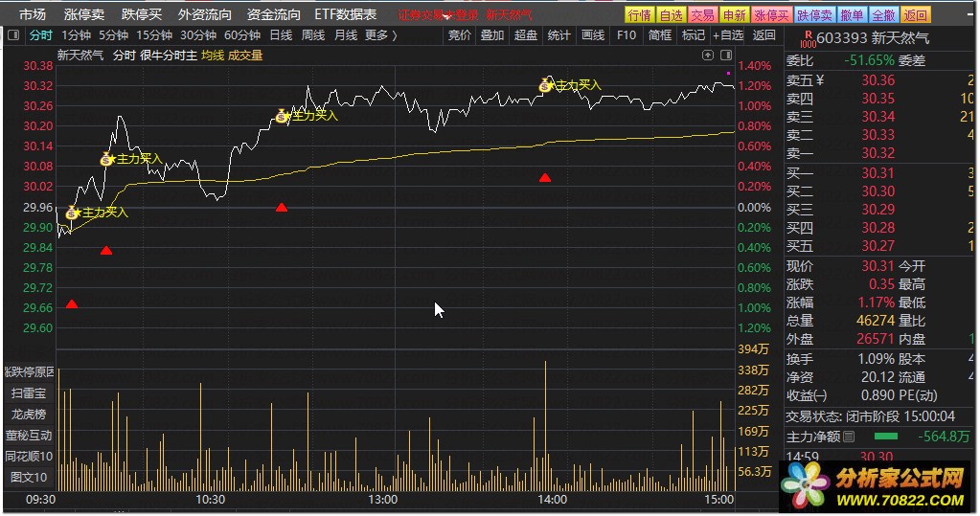This screenshot has height=516, width=980.
Task: Click the yellow 自选 button
Action: pyautogui.click(x=671, y=15)
